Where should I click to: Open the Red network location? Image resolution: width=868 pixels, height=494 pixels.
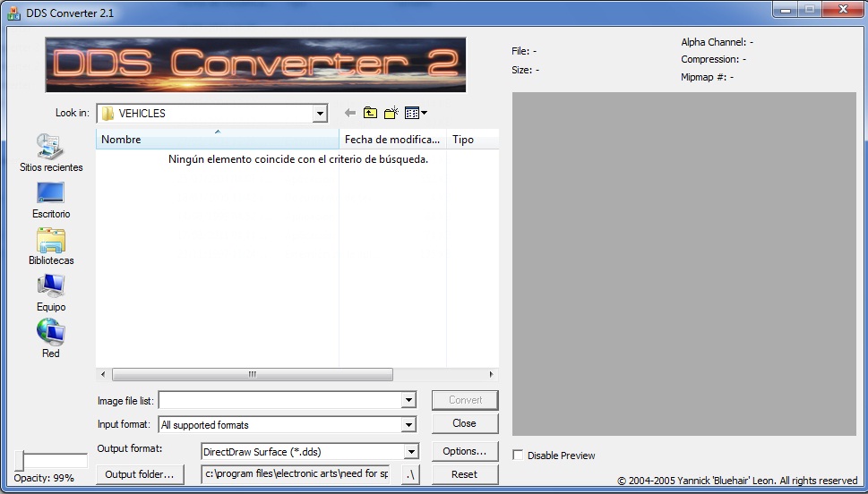click(x=51, y=338)
